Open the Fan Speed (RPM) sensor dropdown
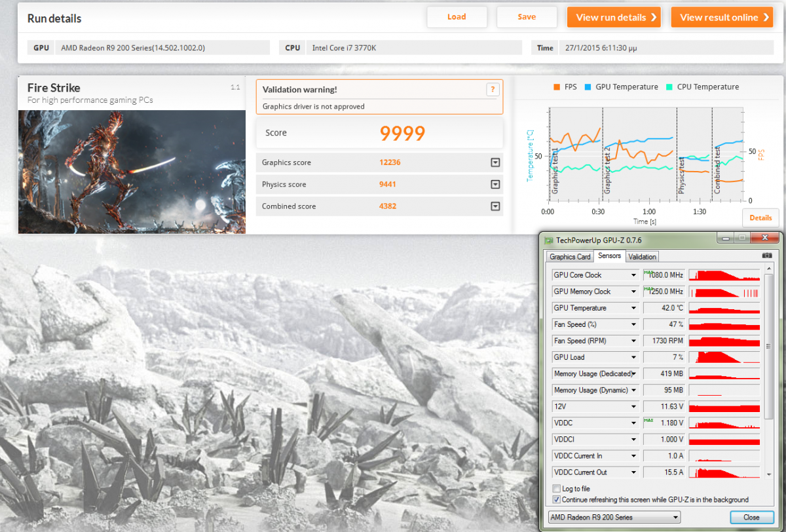This screenshot has width=786, height=532. 633,341
